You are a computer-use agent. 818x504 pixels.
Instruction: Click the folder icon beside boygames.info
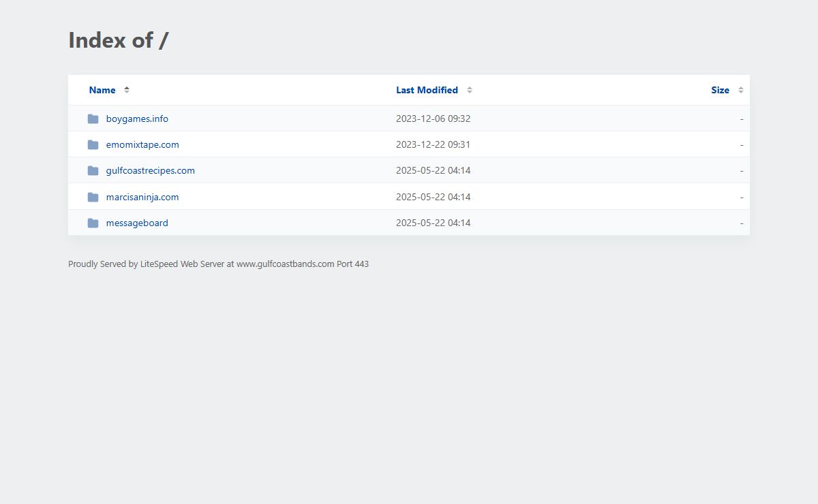click(x=93, y=119)
